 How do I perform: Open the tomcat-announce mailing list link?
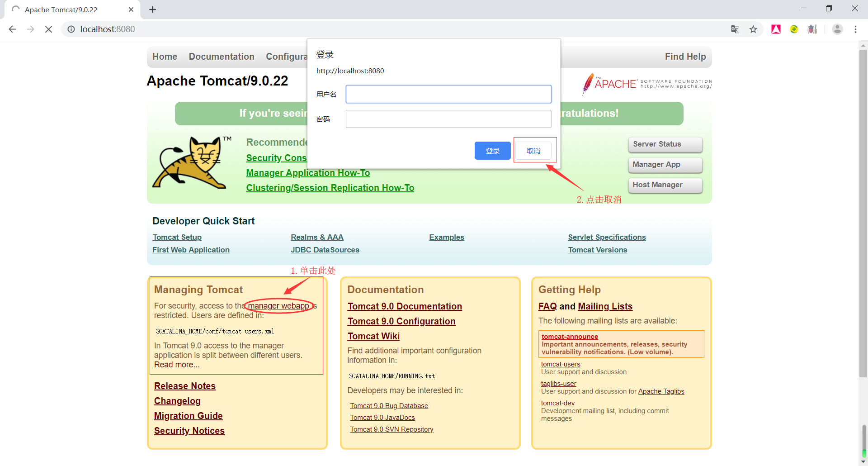coord(570,337)
